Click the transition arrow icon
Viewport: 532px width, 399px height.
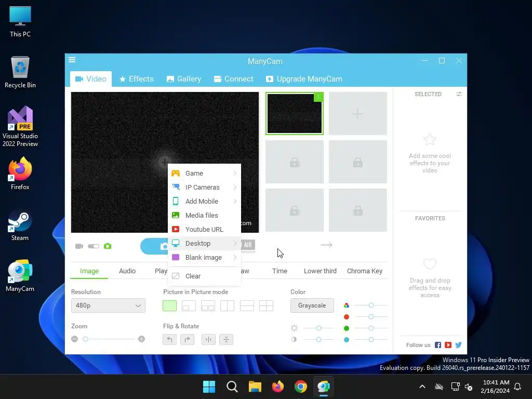click(x=326, y=245)
